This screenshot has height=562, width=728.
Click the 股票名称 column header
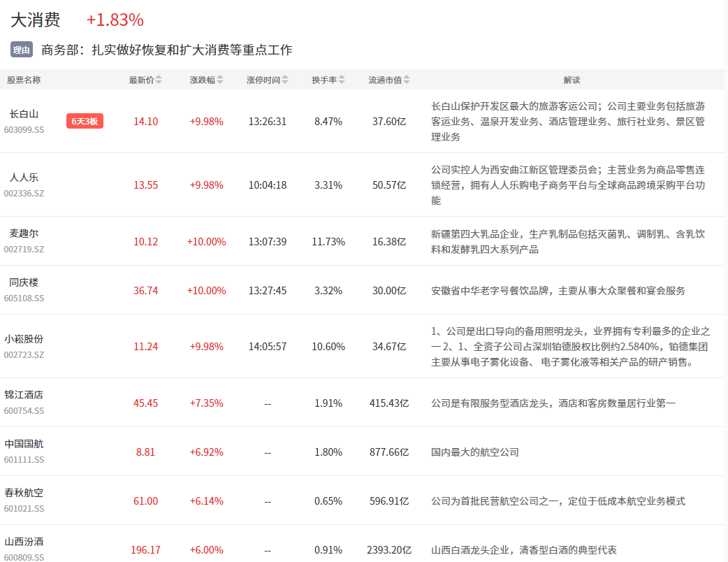coord(24,80)
